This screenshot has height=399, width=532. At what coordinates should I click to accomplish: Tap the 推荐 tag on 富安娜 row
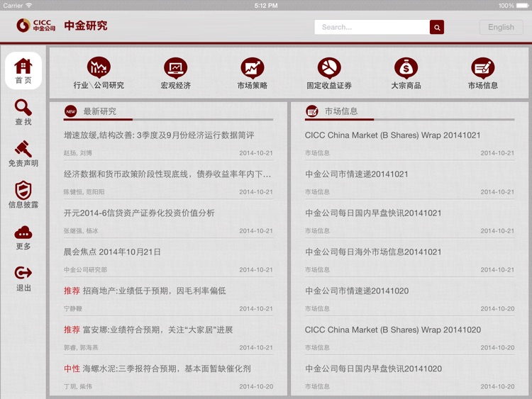click(x=72, y=330)
